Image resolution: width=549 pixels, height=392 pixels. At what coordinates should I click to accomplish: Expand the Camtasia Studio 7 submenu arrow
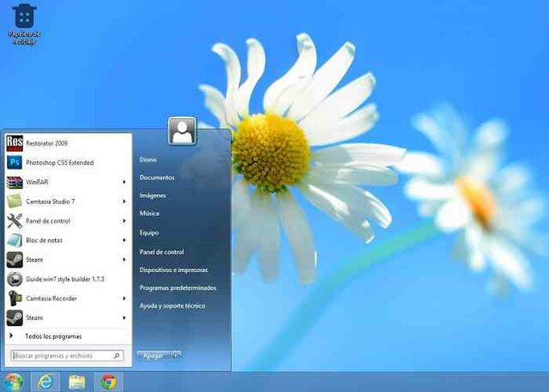(124, 202)
